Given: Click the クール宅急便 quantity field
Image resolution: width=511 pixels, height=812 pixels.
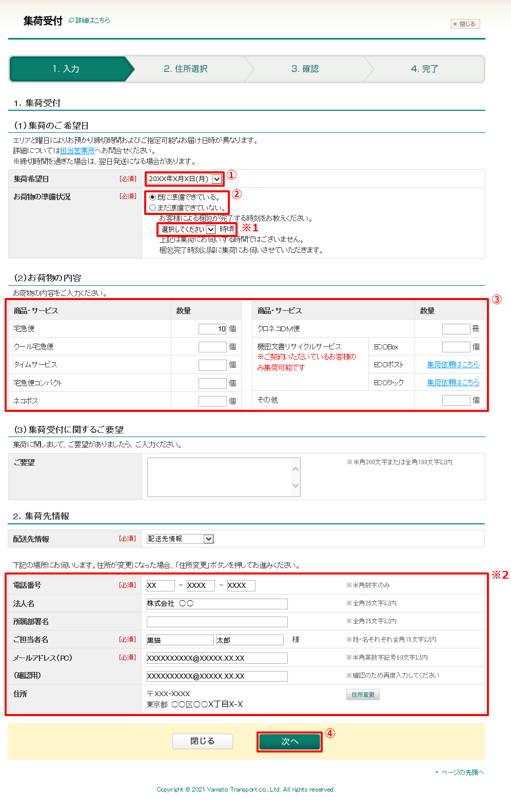Looking at the screenshot, I should [213, 347].
